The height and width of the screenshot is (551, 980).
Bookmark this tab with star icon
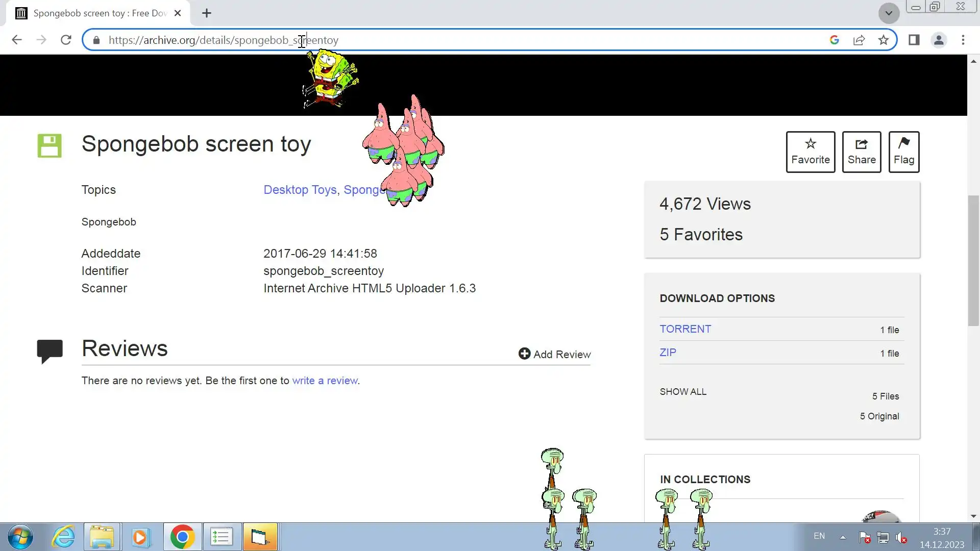coord(883,40)
